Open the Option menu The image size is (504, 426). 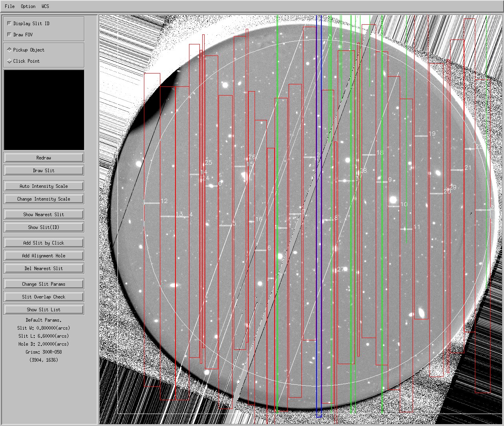coord(28,6)
